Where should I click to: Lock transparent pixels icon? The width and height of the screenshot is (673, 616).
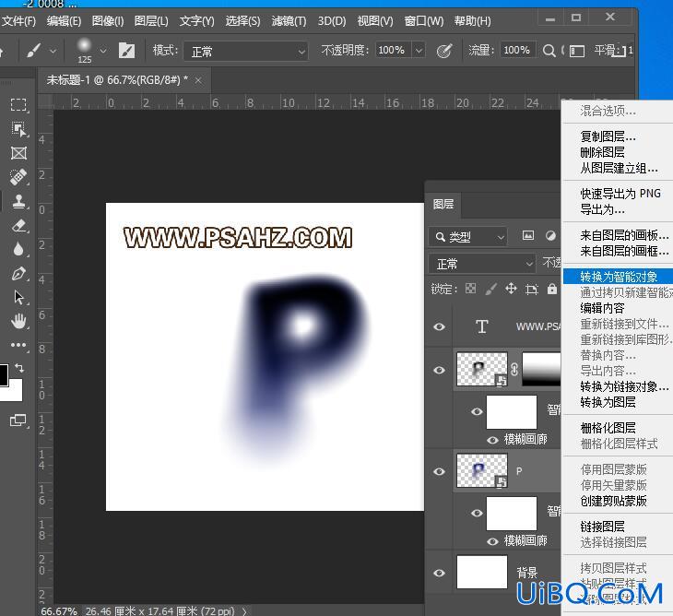(x=470, y=289)
